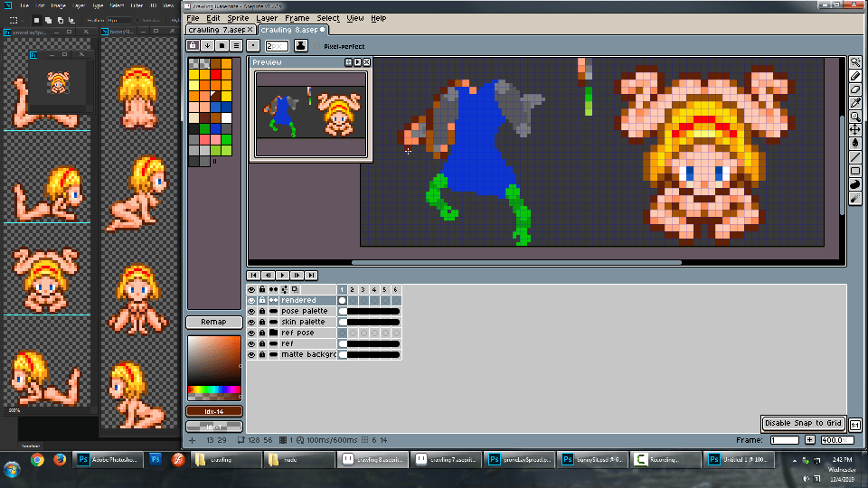Click Disable Snap to Grid button
Viewport: 868px width, 488px height.
click(x=803, y=423)
